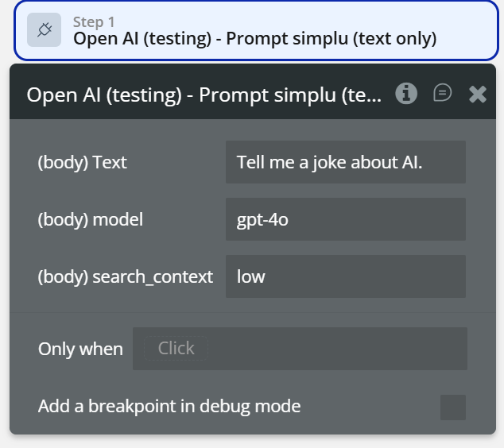Click the '(body) search_context' label
The image size is (504, 448).
click(126, 277)
